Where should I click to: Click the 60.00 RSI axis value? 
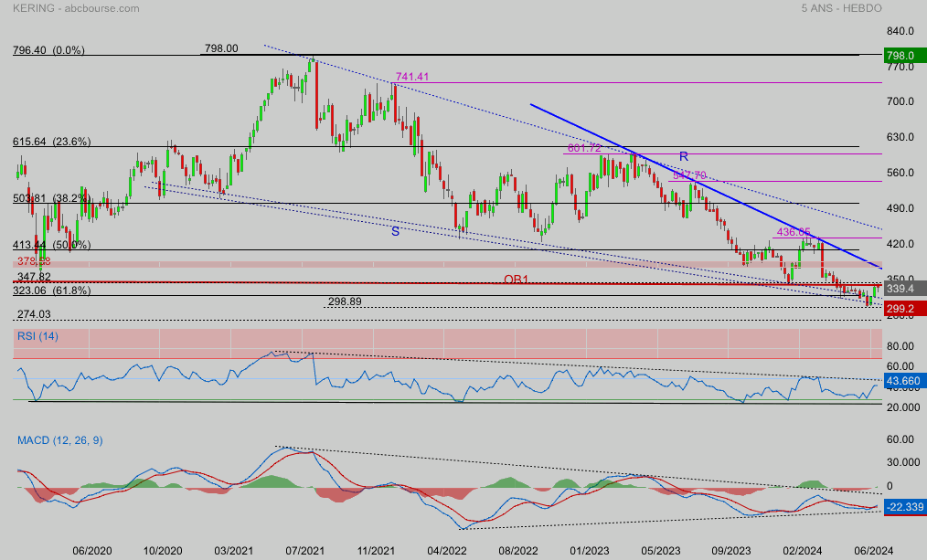pos(900,367)
